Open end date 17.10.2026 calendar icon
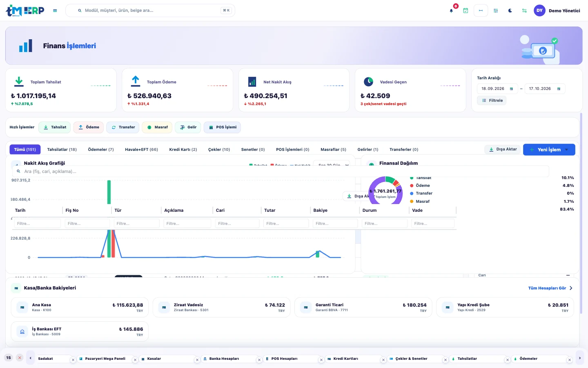This screenshot has width=588, height=368. pos(559,89)
